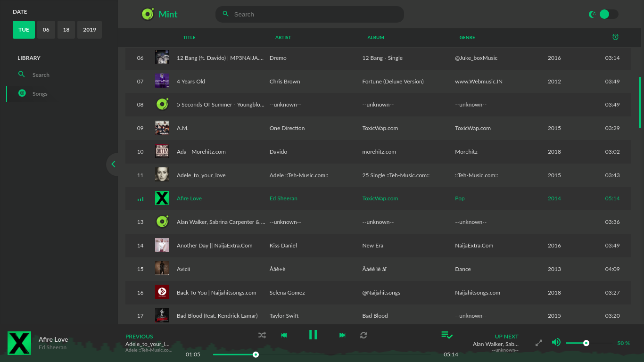The image size is (644, 362).
Task: Click the Bad Blood cover thumbnail
Action: (162, 315)
